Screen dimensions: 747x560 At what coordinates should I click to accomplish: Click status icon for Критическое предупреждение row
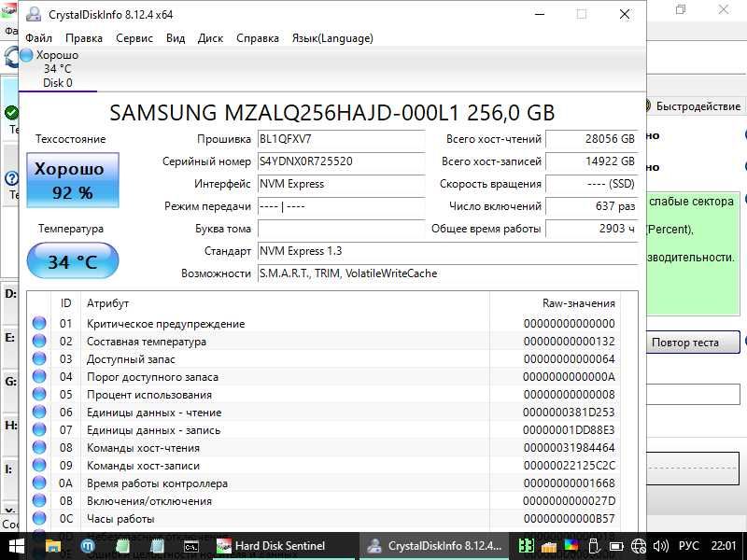click(39, 323)
